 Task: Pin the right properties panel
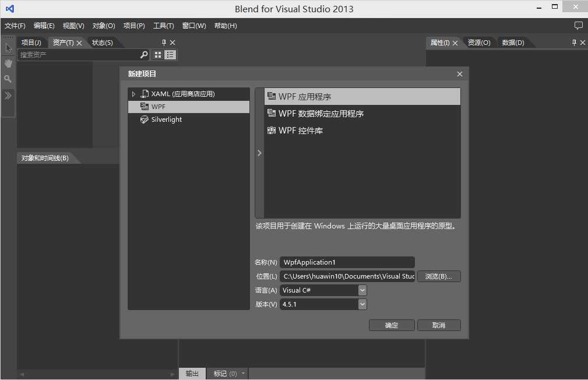pyautogui.click(x=574, y=43)
